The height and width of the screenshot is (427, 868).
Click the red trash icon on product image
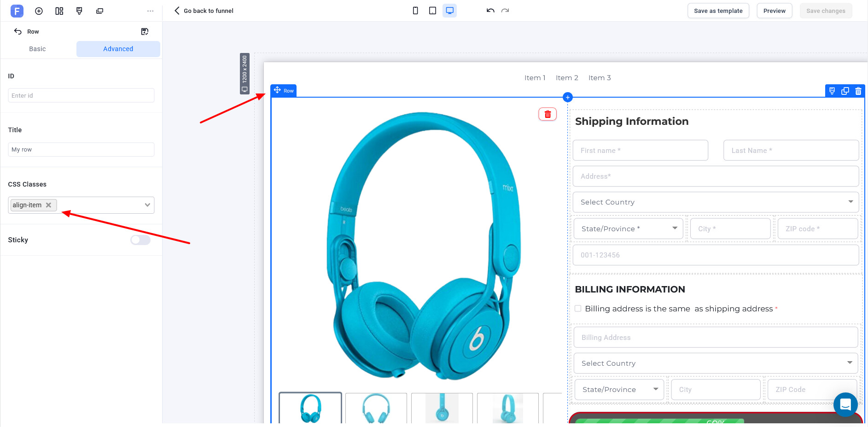pyautogui.click(x=548, y=114)
